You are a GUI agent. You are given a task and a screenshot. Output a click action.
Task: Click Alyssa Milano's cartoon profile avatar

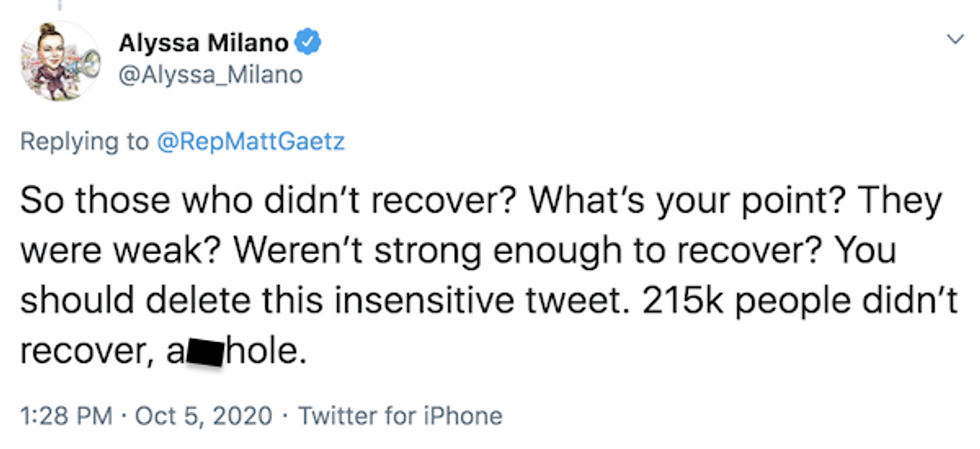tap(59, 61)
